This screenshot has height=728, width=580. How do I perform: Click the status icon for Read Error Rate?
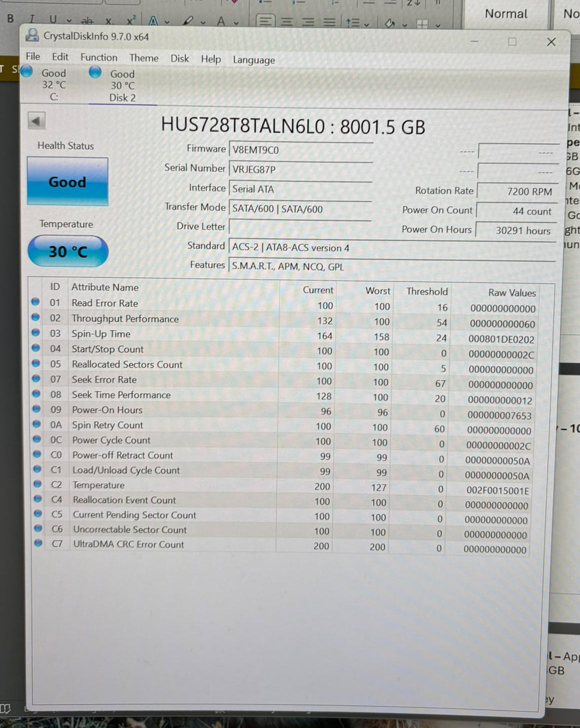pyautogui.click(x=35, y=302)
